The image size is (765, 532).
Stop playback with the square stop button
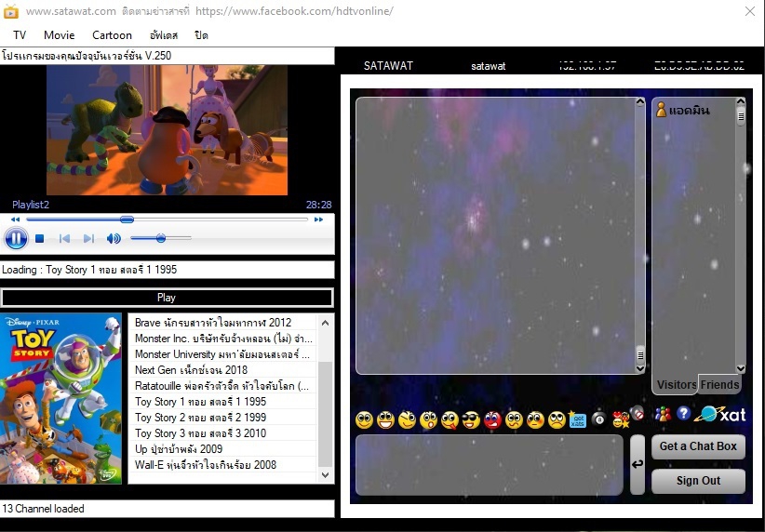39,238
